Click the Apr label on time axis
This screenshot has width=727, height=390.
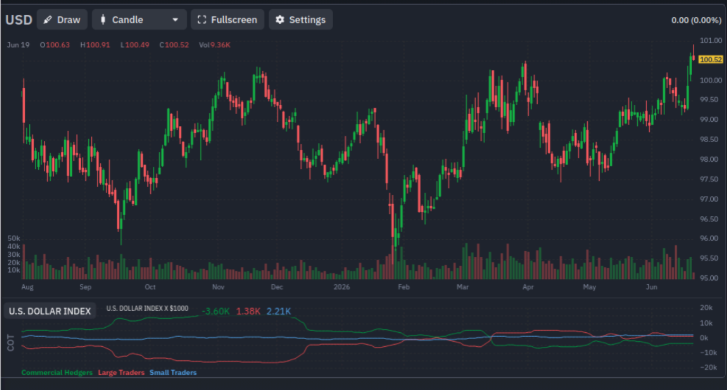coord(528,287)
